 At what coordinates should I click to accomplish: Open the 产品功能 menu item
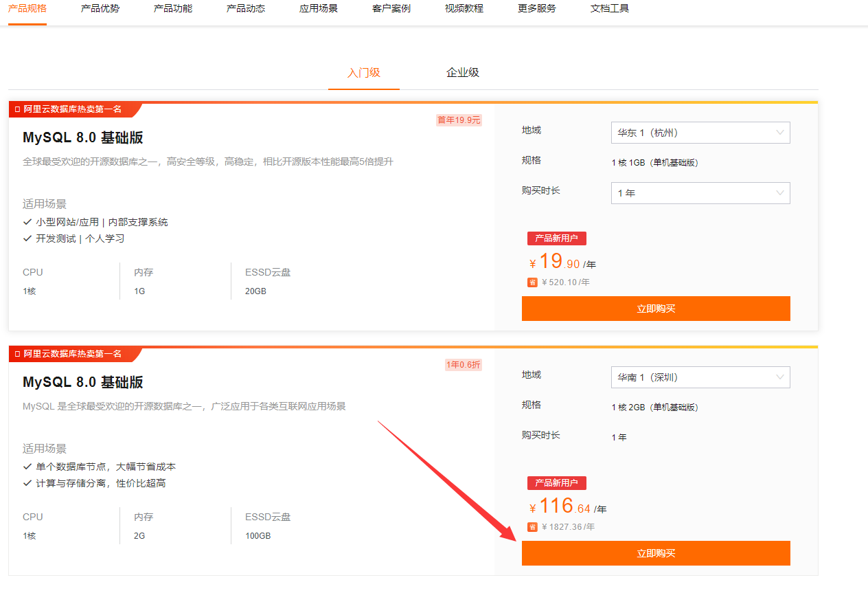[x=172, y=10]
